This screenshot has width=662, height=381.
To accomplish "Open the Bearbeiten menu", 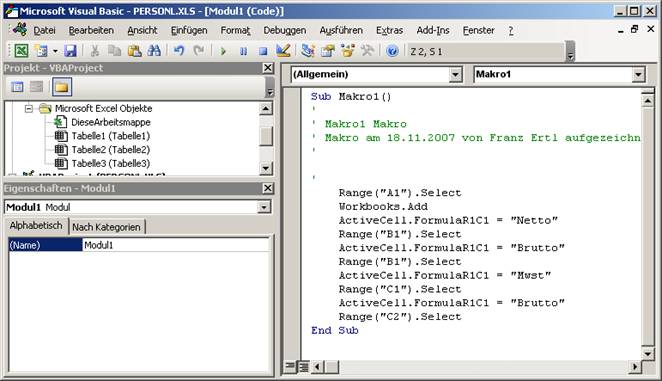I will click(91, 30).
